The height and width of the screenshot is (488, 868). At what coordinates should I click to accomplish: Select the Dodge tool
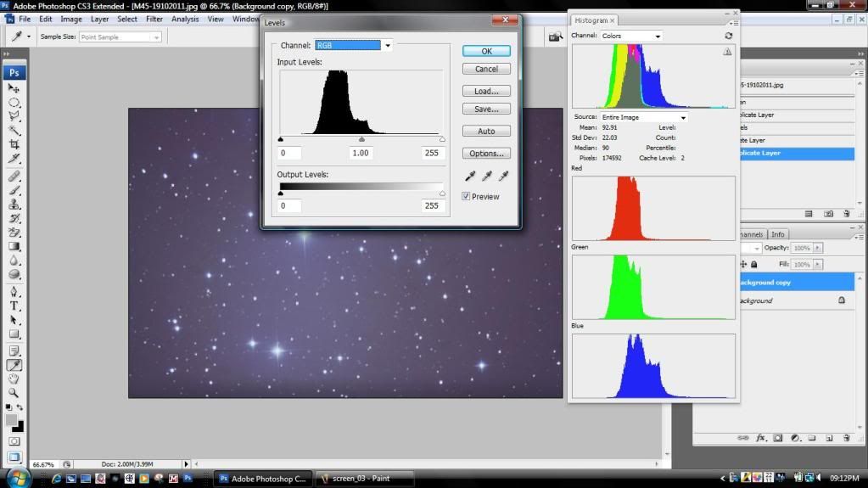tap(14, 274)
